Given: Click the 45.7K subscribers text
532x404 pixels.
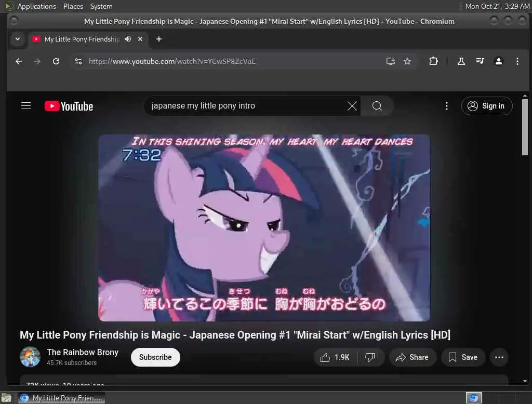Looking at the screenshot, I should (72, 363).
